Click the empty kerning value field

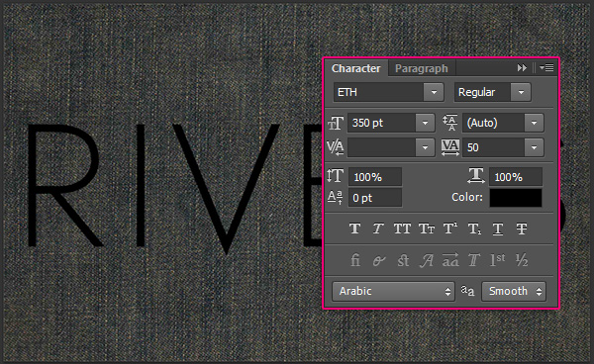381,147
